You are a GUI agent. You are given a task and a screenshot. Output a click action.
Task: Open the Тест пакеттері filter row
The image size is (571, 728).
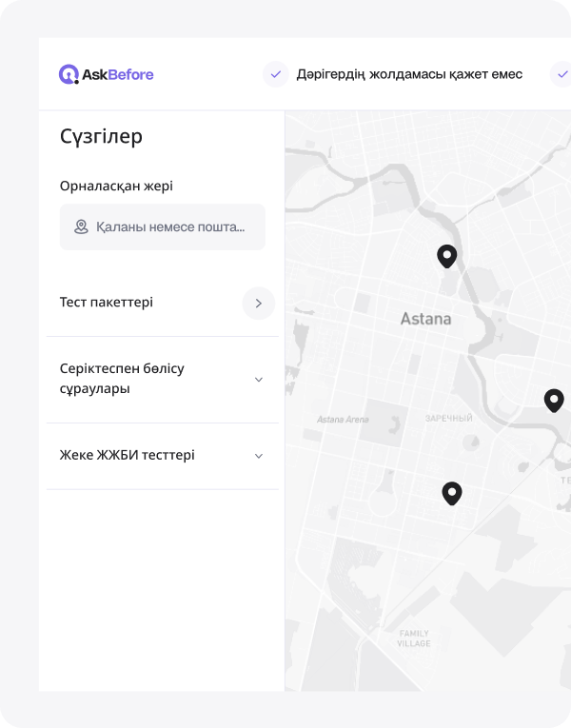[x=107, y=303]
